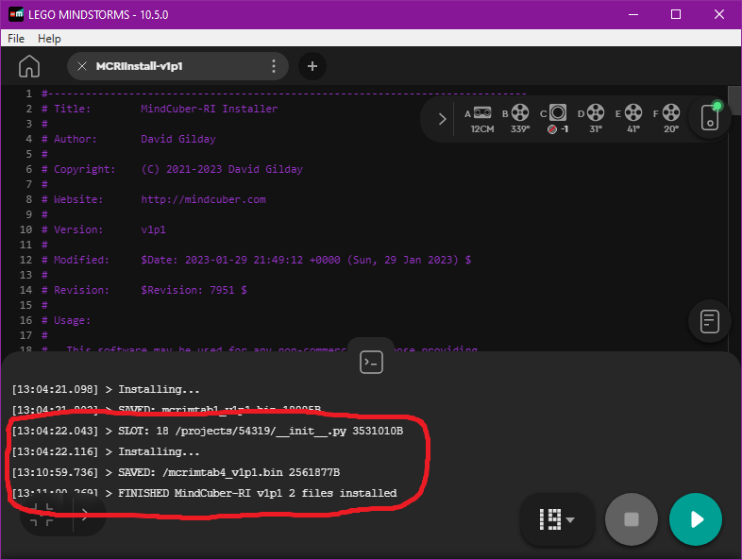Open the three-dot menu on MCRIInstall-v1p1 tab
Viewport: 742px width, 560px height.
[x=274, y=66]
